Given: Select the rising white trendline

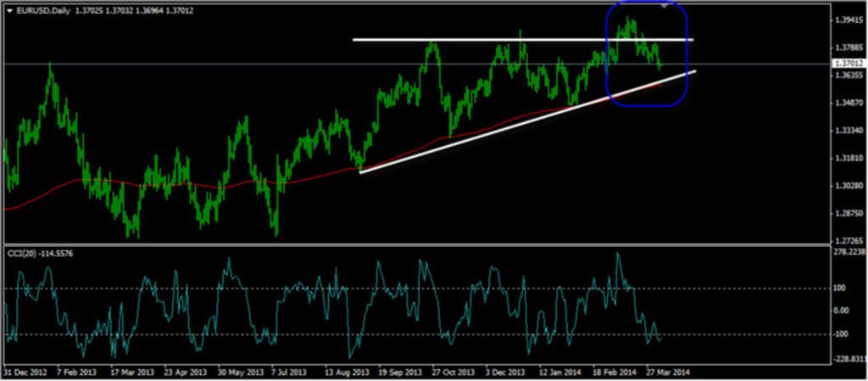Looking at the screenshot, I should pyautogui.click(x=527, y=122).
